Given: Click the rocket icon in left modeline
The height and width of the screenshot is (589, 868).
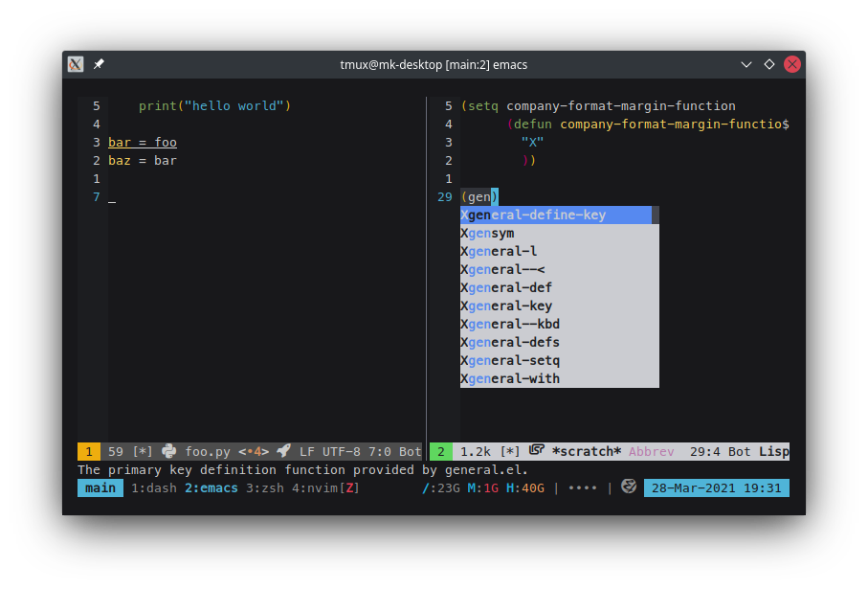Looking at the screenshot, I should pyautogui.click(x=284, y=450).
